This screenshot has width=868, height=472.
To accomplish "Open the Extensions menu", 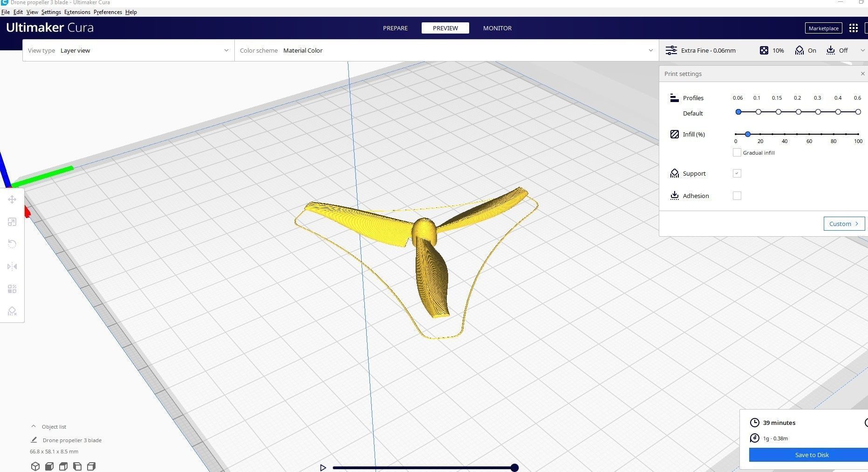I will click(x=77, y=12).
